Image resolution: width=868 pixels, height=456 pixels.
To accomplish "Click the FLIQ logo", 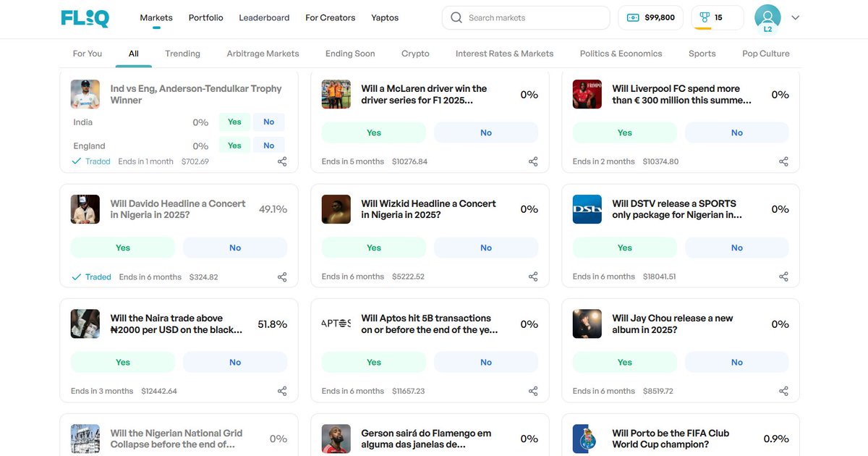I will [85, 18].
